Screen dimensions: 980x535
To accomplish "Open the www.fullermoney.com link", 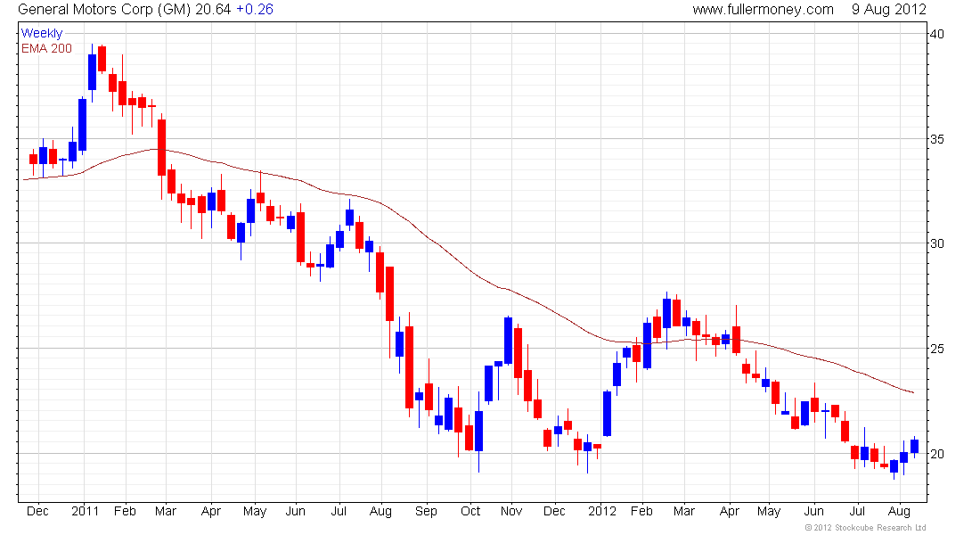I will point(763,10).
